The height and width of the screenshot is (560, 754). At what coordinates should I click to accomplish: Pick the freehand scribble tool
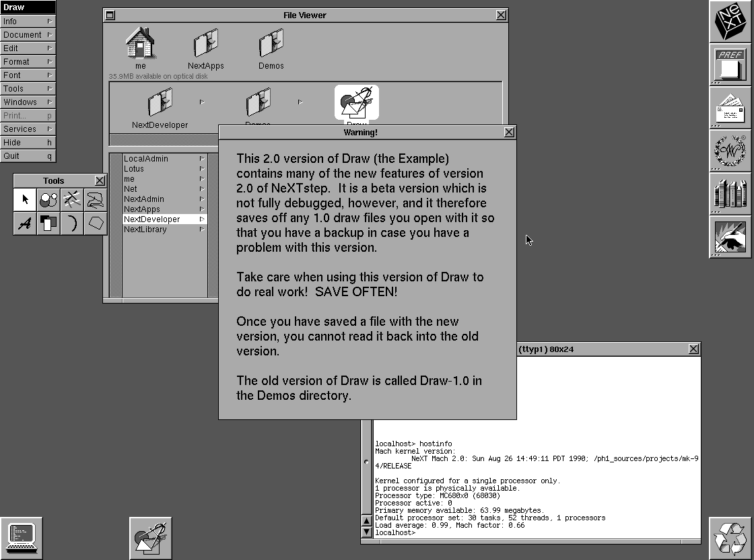(95, 199)
